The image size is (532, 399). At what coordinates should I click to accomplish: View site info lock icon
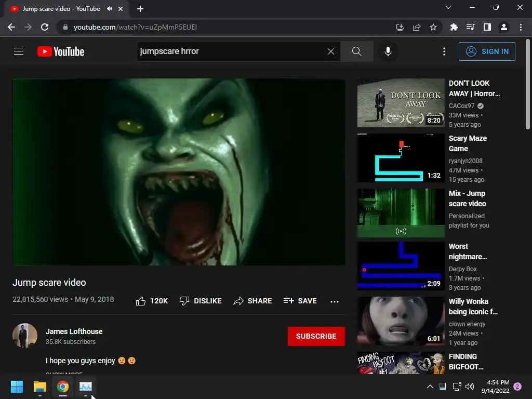click(x=65, y=27)
